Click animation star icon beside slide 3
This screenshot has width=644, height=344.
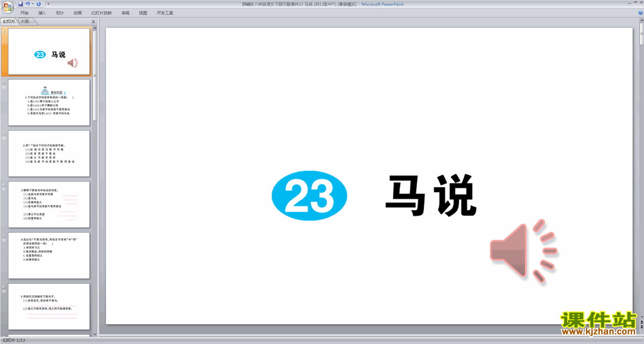(4, 138)
